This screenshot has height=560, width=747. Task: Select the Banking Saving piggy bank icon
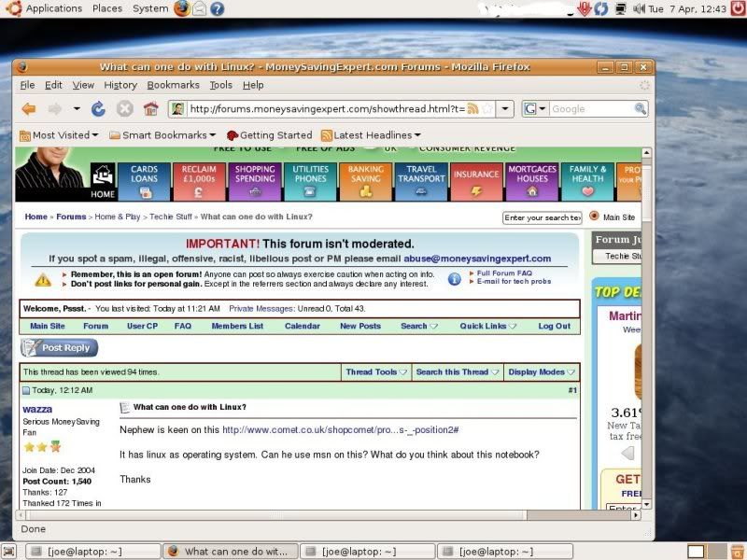pos(364,189)
